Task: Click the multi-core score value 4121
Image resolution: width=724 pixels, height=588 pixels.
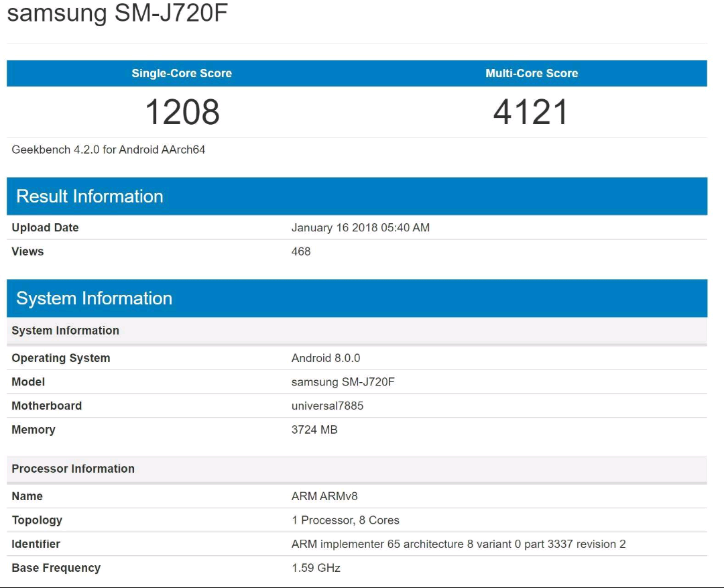Action: pos(531,112)
